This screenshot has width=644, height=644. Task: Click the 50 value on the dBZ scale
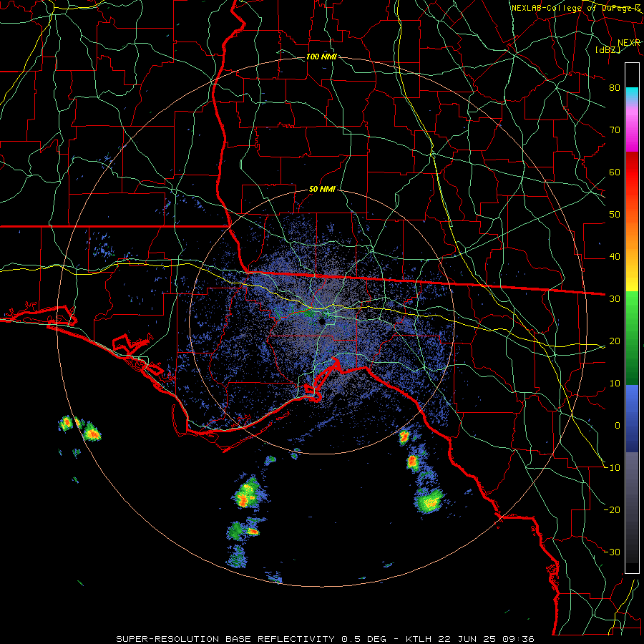pos(615,215)
